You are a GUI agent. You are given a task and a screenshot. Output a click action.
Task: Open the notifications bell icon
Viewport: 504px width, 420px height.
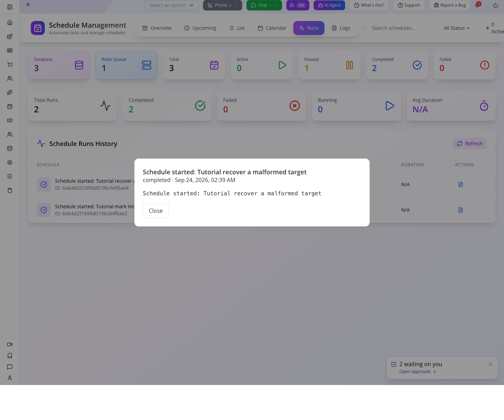[x=477, y=5]
